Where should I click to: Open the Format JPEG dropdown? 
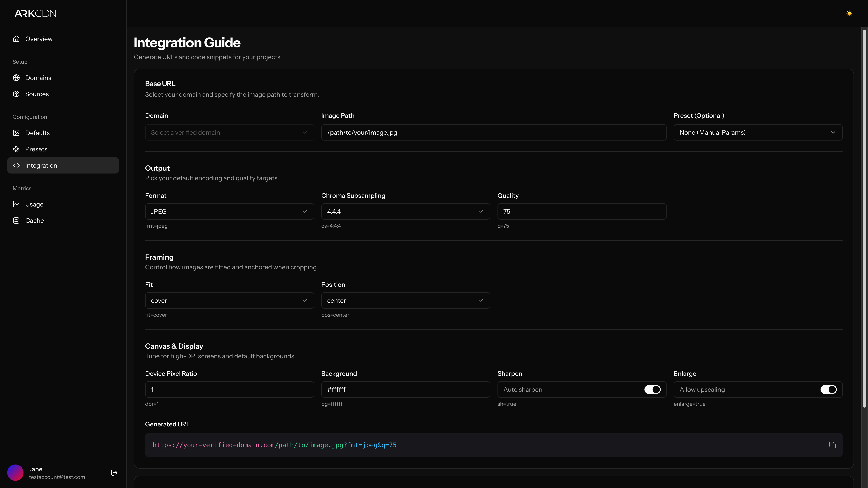pos(230,211)
